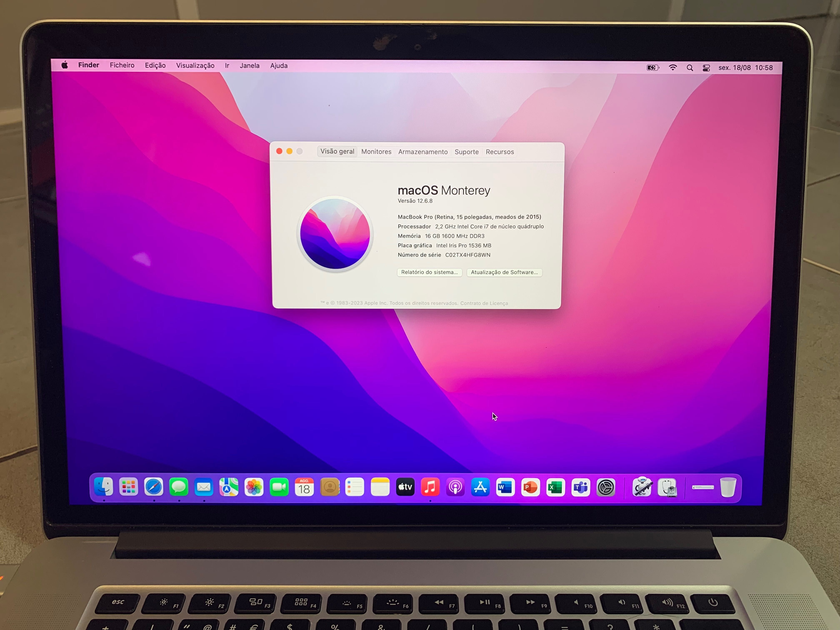Launch Maps from the Dock
The height and width of the screenshot is (630, 840).
229,487
